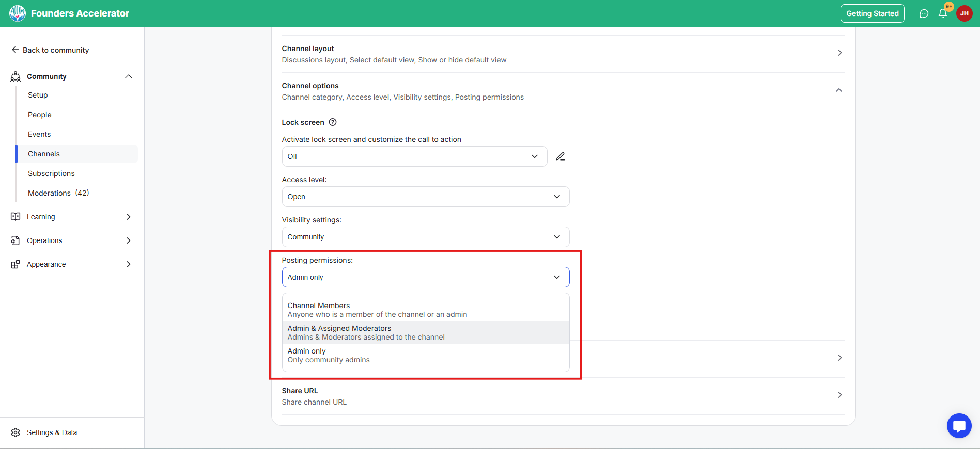
Task: Open the JH user avatar menu
Action: (x=964, y=13)
